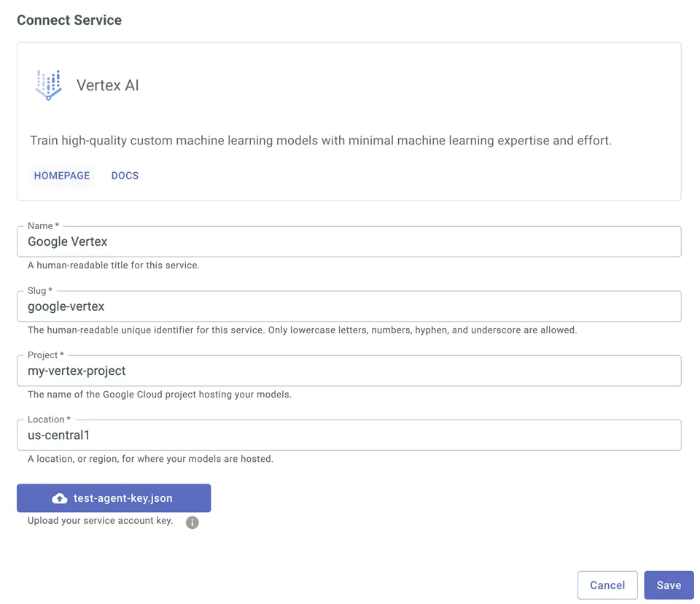This screenshot has width=700, height=604.
Task: Click the Connect Service heading
Action: [x=69, y=20]
